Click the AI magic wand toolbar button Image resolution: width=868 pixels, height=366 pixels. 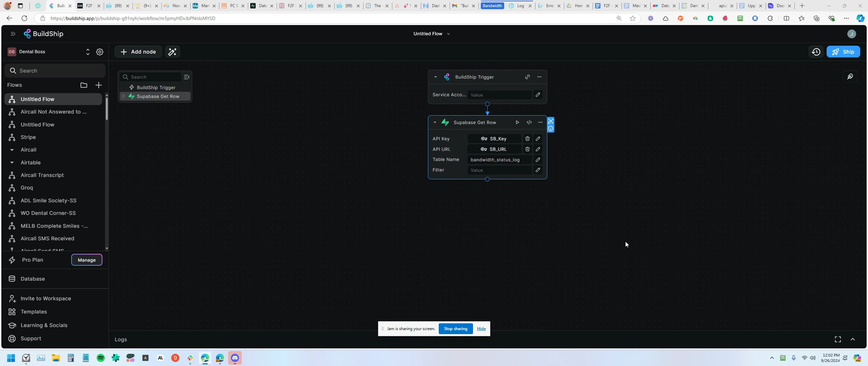(172, 52)
